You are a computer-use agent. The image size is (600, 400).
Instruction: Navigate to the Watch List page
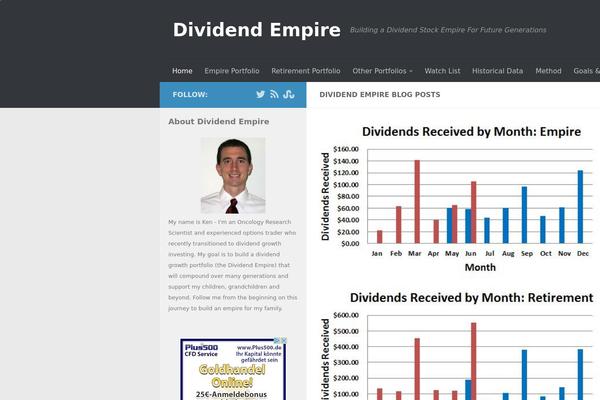coord(442,71)
